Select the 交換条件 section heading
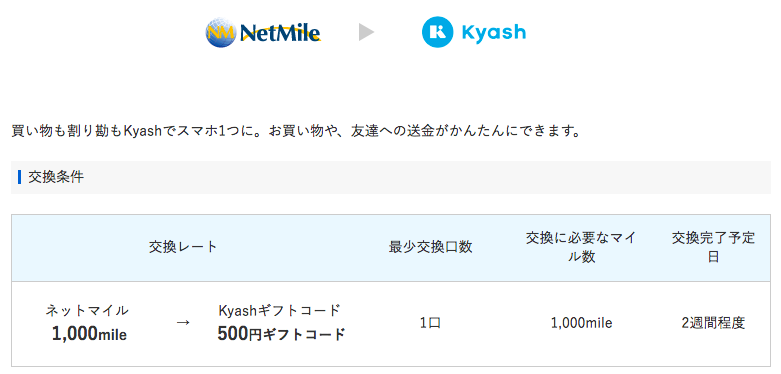This screenshot has height=374, width=781. coord(56,177)
